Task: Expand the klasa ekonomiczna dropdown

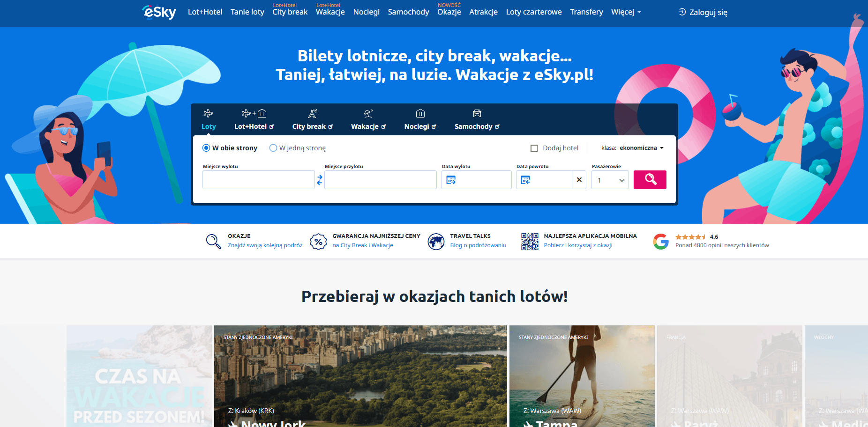Action: pyautogui.click(x=633, y=148)
